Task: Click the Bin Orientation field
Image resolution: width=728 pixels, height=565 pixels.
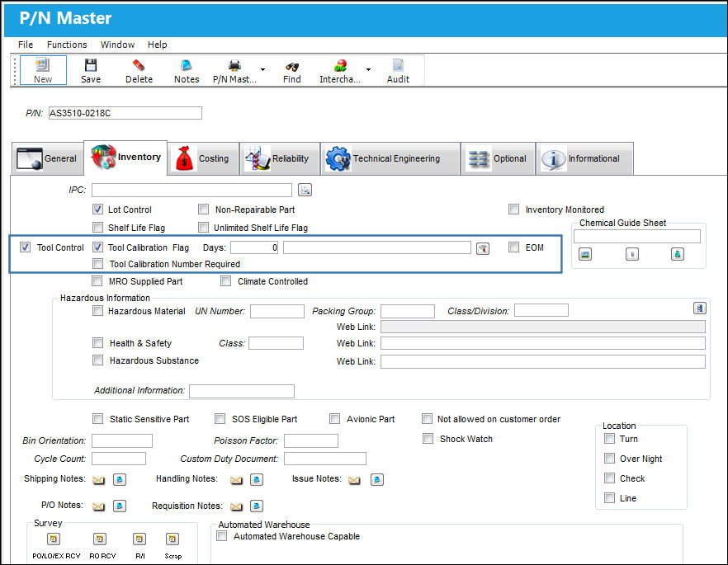Action: [x=122, y=440]
